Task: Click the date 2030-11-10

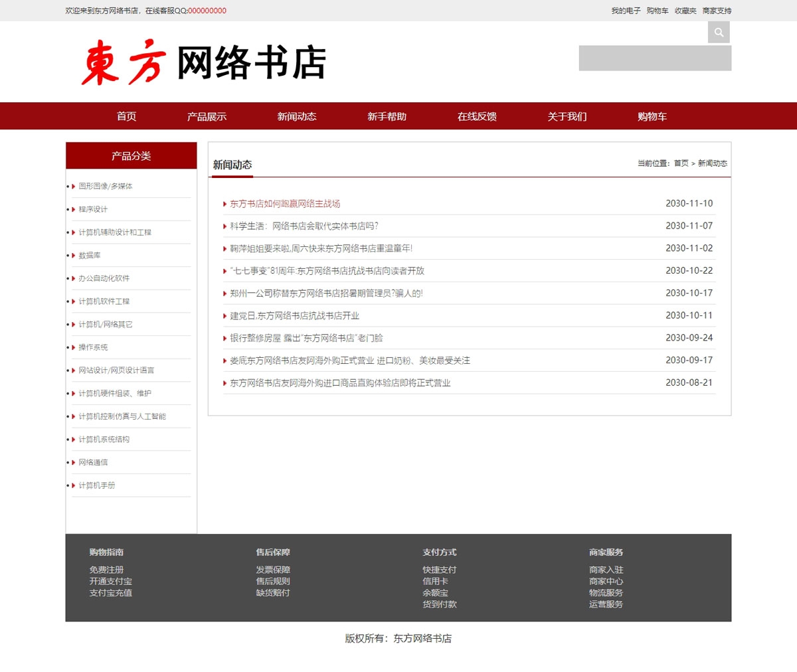Action: coord(689,203)
